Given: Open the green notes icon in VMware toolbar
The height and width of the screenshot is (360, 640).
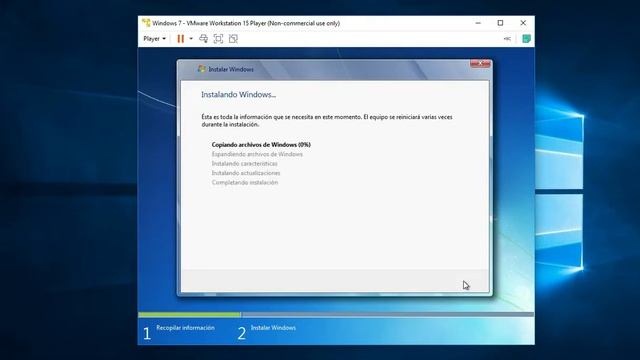Looking at the screenshot, I should pyautogui.click(x=526, y=39).
